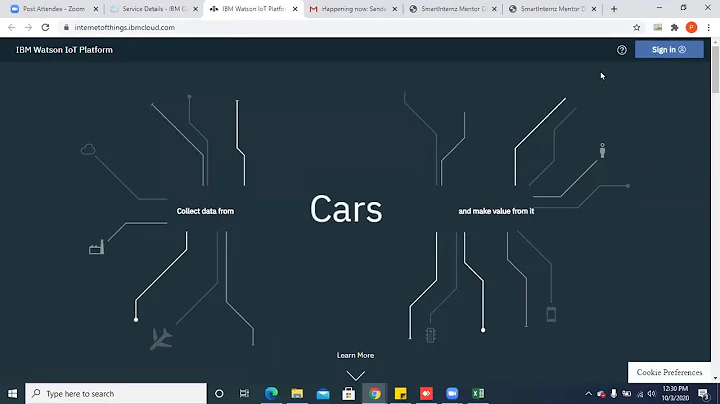Open the Chrome three-dot menu
Image resolution: width=720 pixels, height=404 pixels.
709,28
